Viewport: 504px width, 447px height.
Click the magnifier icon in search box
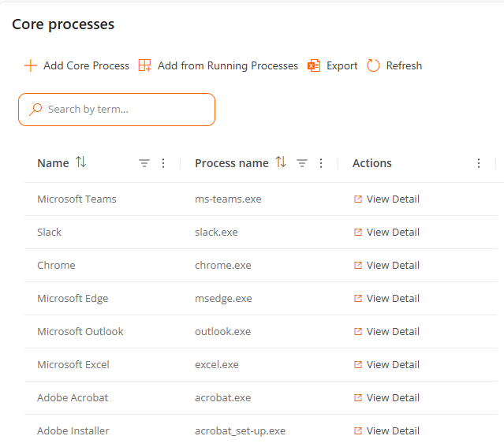35,110
